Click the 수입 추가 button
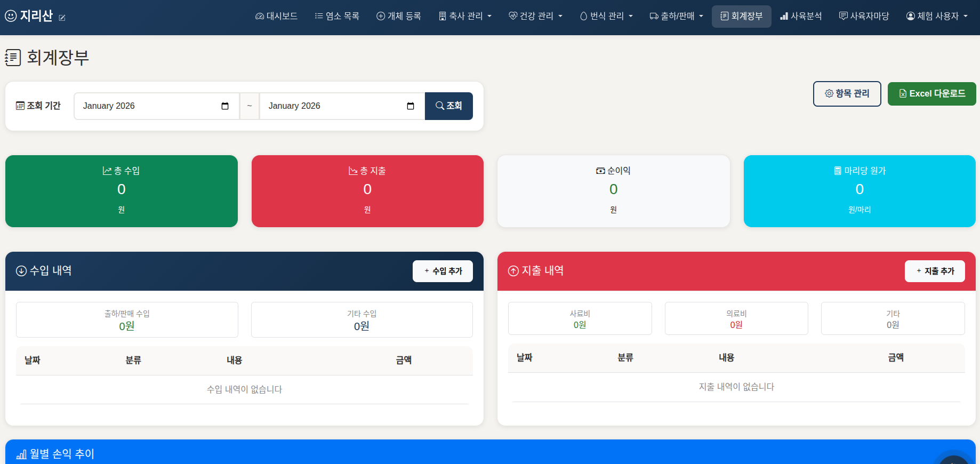The width and height of the screenshot is (980, 464). point(443,271)
